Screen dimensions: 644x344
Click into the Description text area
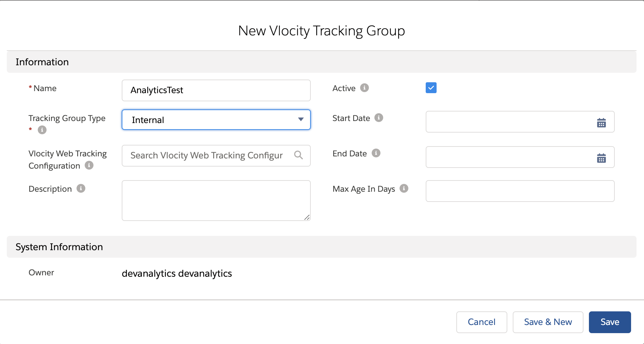click(216, 201)
